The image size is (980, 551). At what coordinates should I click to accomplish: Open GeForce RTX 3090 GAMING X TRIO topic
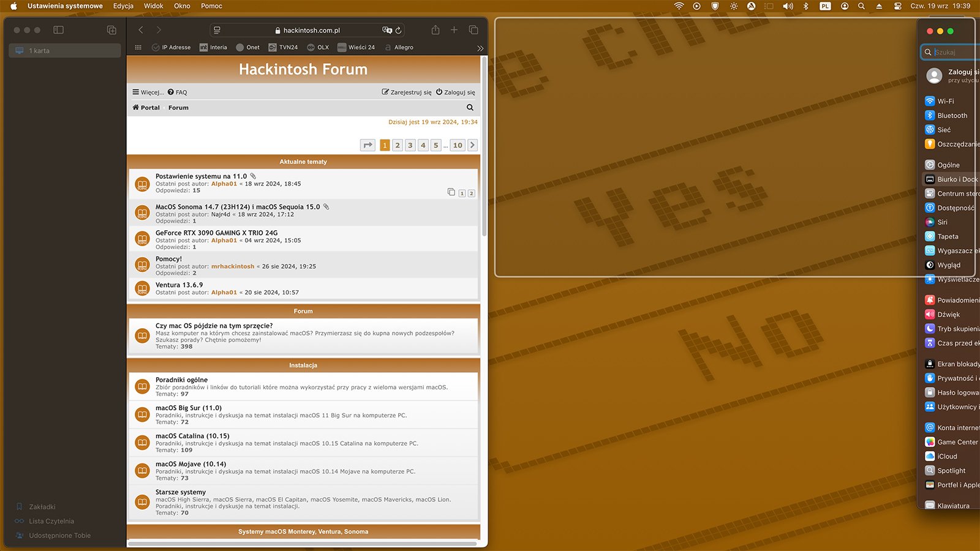pos(216,233)
